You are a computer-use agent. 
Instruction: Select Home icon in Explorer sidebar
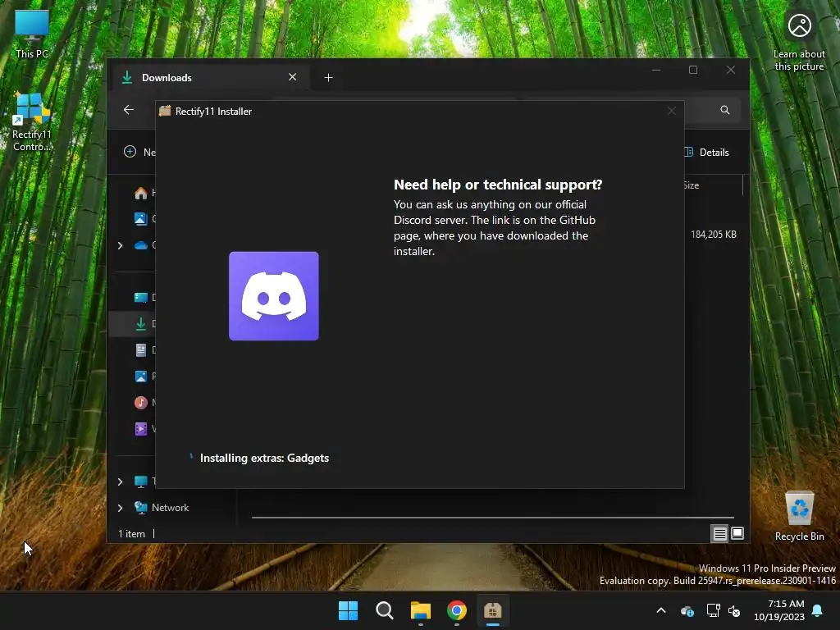coord(141,193)
